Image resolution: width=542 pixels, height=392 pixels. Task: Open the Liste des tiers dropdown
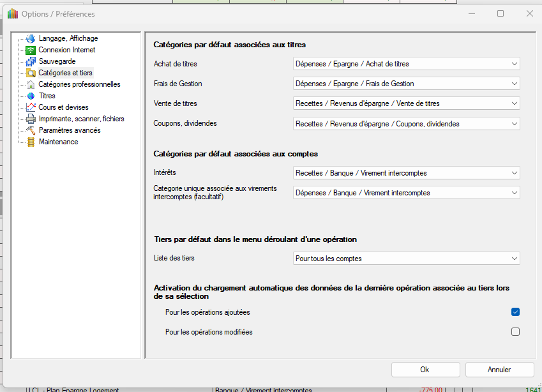point(406,259)
